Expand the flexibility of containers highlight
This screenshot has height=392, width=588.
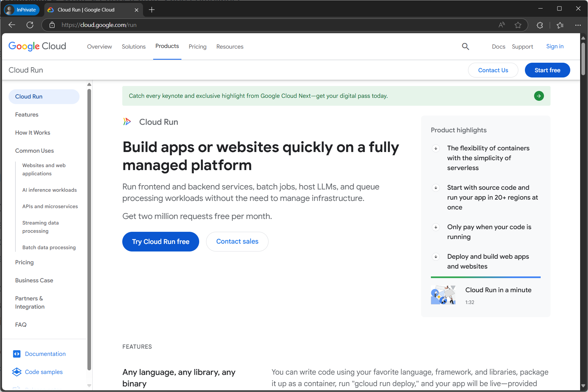(436, 148)
